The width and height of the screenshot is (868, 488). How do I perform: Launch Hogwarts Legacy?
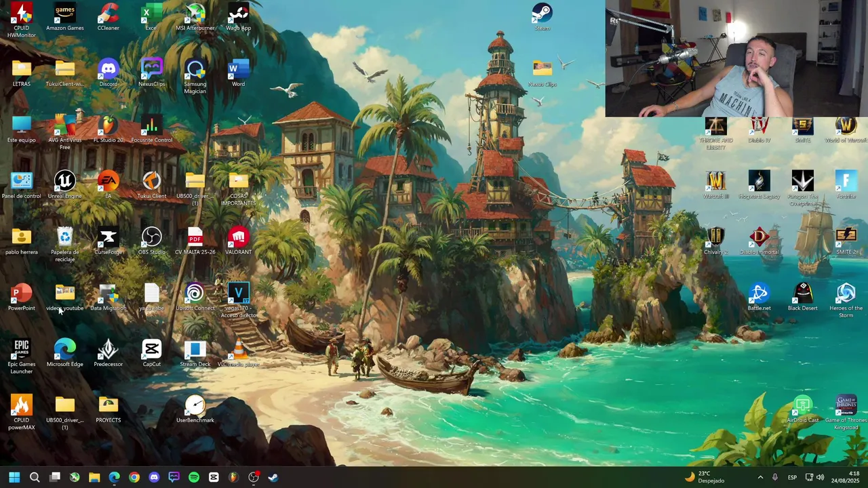759,185
